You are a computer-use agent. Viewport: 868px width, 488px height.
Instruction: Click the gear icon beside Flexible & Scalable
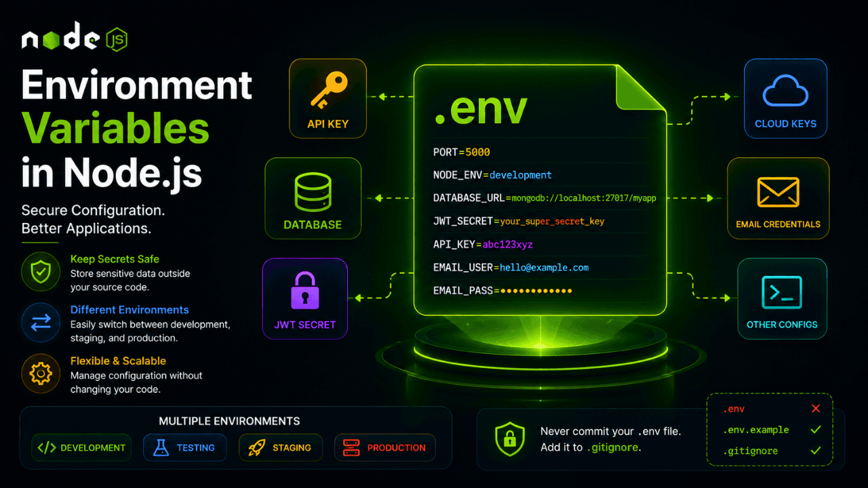coord(41,373)
